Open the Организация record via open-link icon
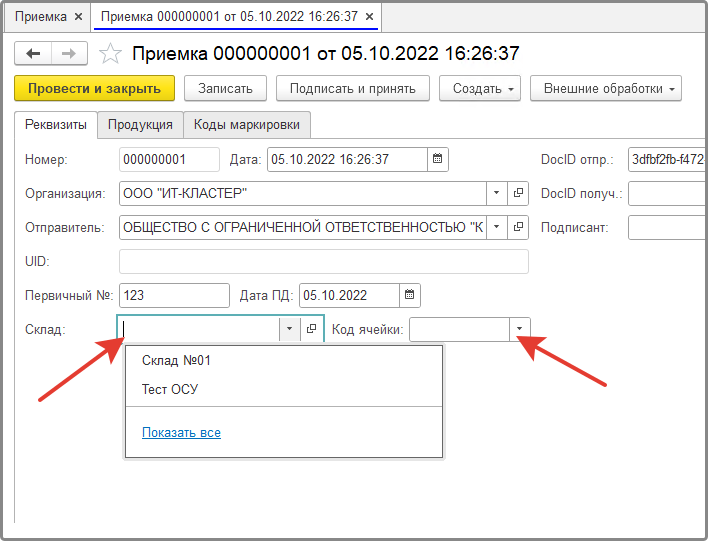The height and width of the screenshot is (541, 708). click(x=518, y=193)
